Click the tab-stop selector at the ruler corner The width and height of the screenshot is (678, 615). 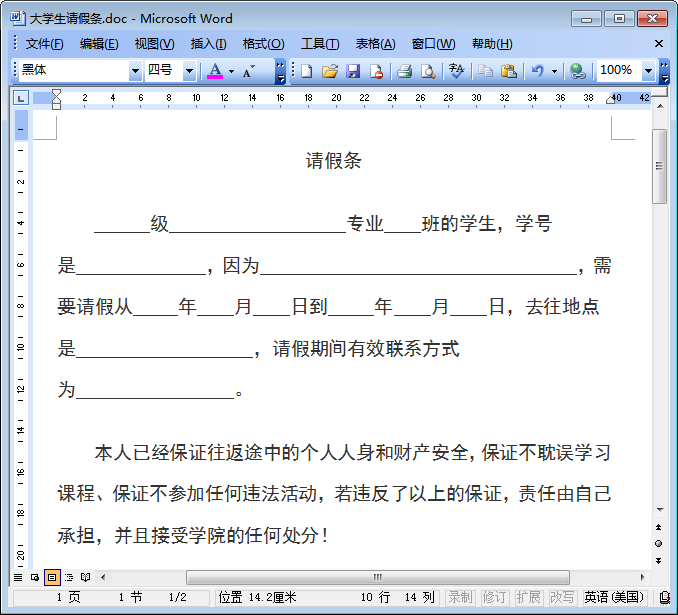(x=20, y=98)
